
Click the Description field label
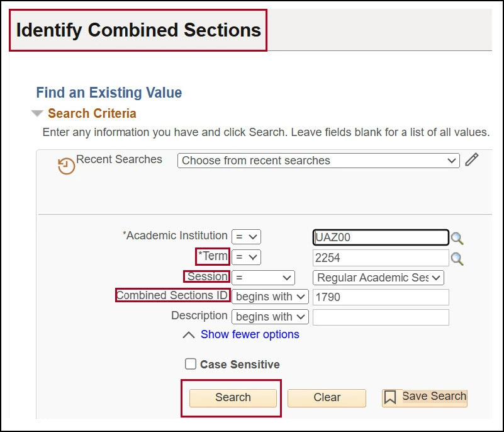pos(199,315)
